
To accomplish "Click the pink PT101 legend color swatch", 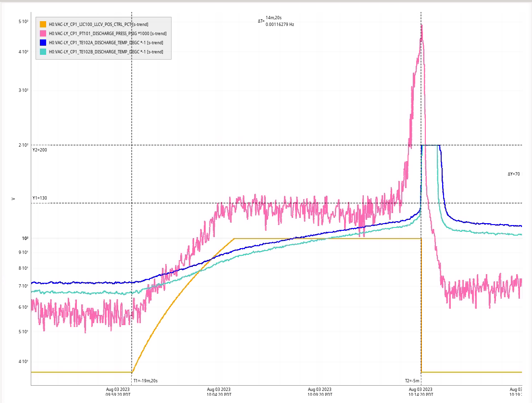I will point(43,34).
